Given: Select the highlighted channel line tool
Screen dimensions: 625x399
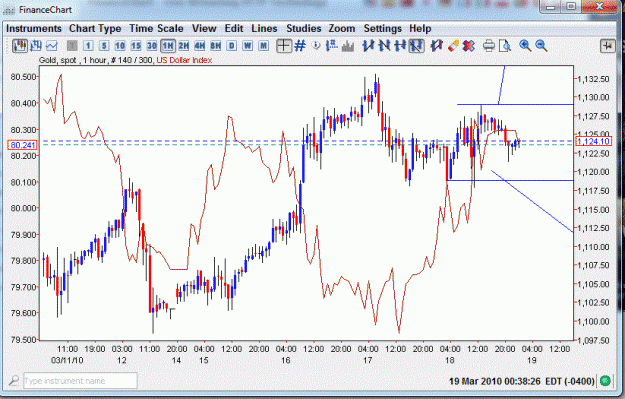Looking at the screenshot, I should click(x=416, y=46).
